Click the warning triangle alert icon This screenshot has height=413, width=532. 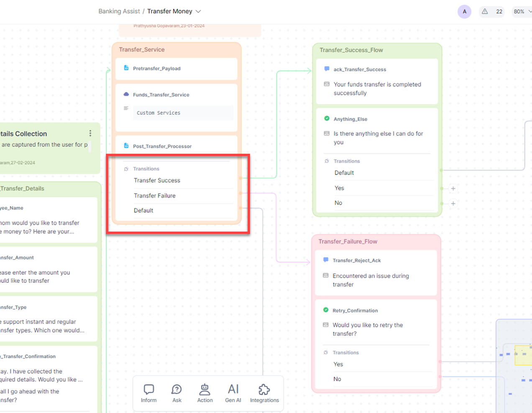485,12
